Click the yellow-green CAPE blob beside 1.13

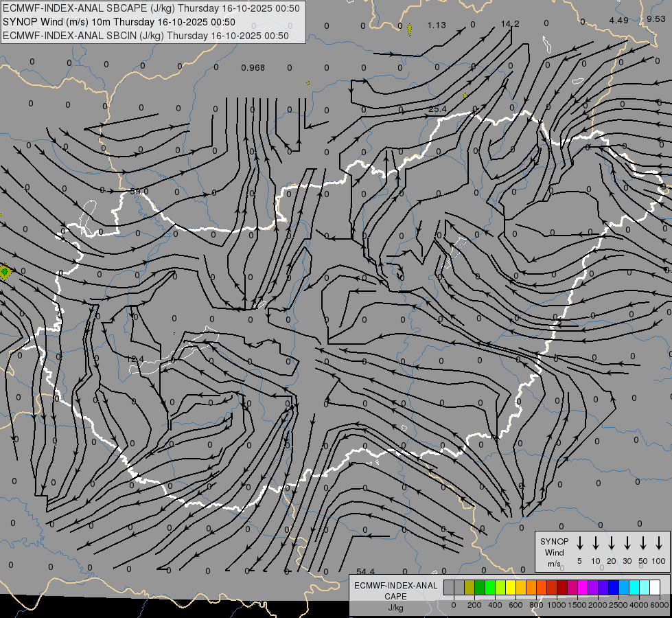coord(409,30)
